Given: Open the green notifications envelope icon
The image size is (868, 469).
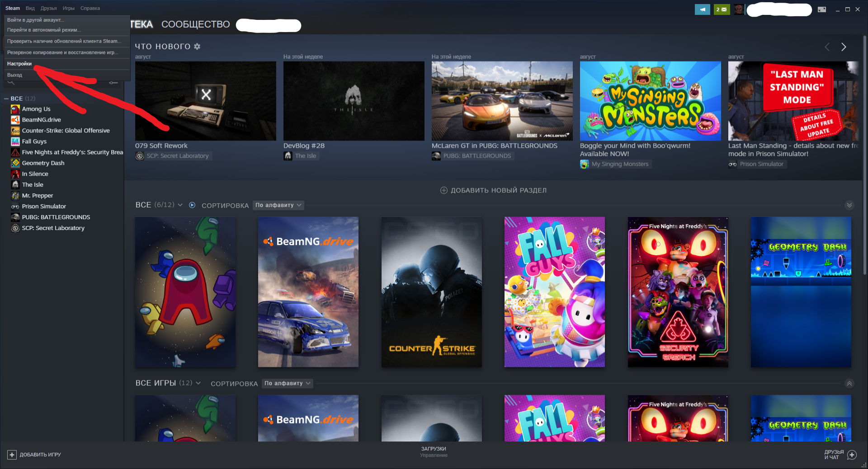Looking at the screenshot, I should pyautogui.click(x=722, y=9).
